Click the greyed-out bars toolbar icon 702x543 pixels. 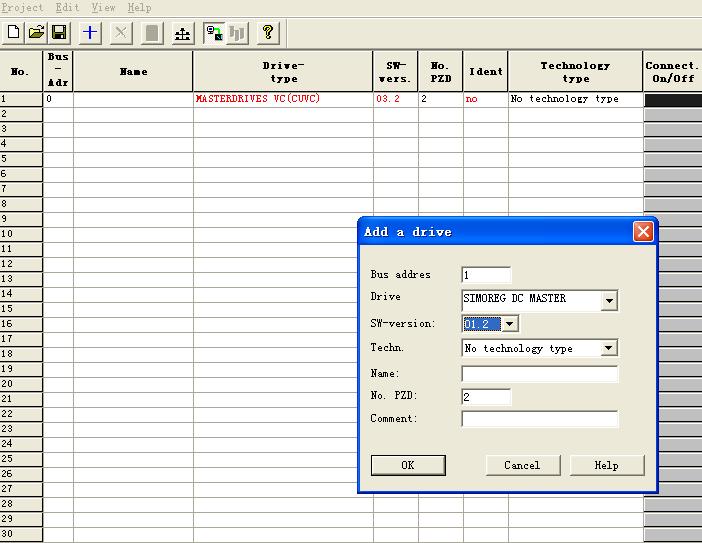(x=237, y=33)
